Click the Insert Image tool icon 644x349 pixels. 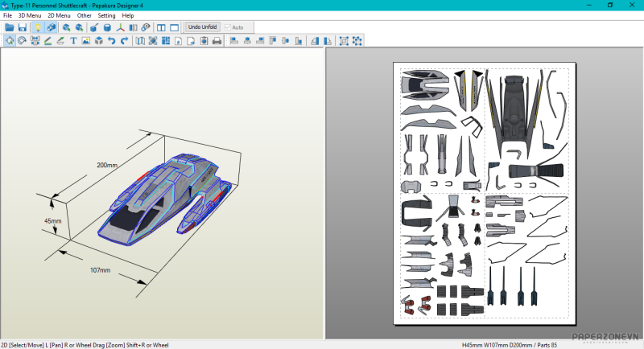(x=86, y=41)
